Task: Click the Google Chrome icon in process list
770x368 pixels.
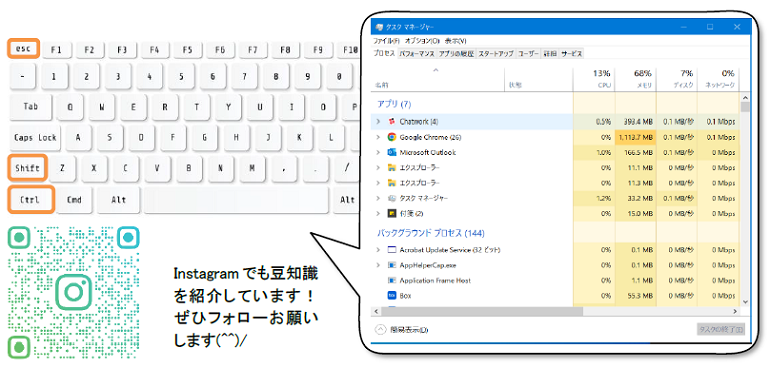Action: tap(392, 137)
